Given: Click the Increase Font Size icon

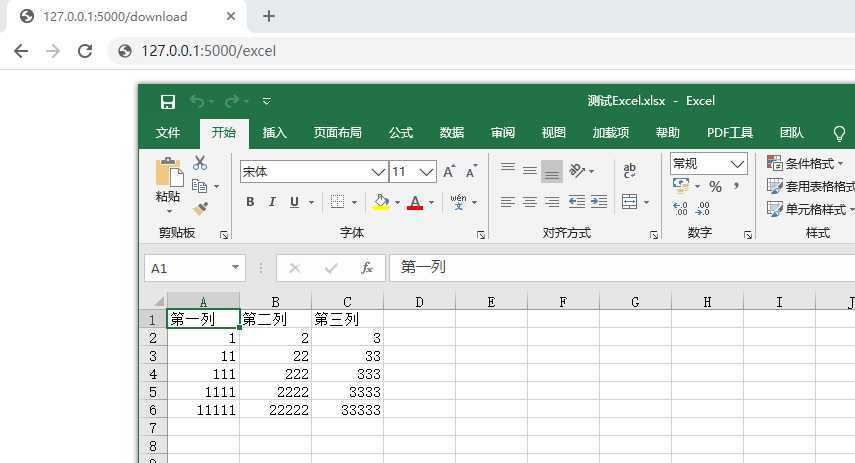Looking at the screenshot, I should (449, 171).
